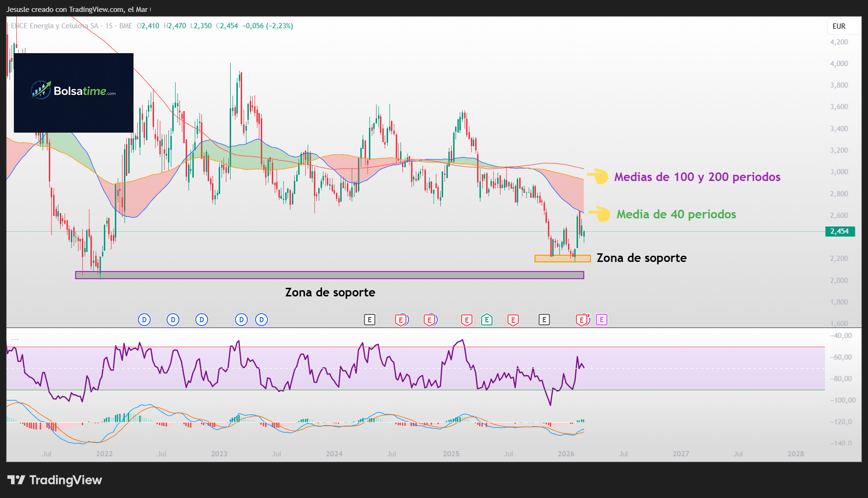This screenshot has height=498, width=868.
Task: Select the gray E earnings marker before 2024
Action: (x=370, y=319)
